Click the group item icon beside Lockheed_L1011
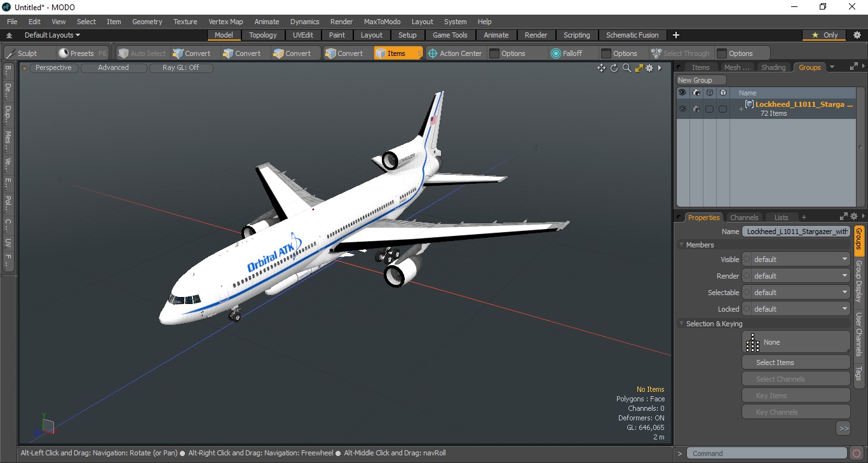Viewport: 868px width, 463px height. tap(749, 104)
